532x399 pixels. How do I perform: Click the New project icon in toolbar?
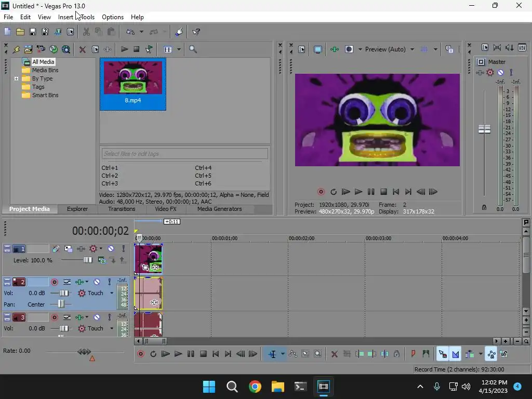(x=7, y=32)
